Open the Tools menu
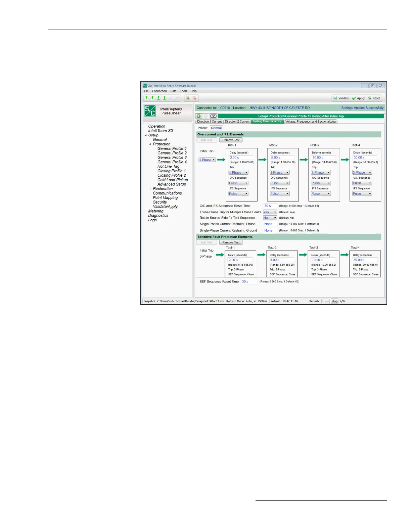The width and height of the screenshot is (411, 532). pos(183,91)
